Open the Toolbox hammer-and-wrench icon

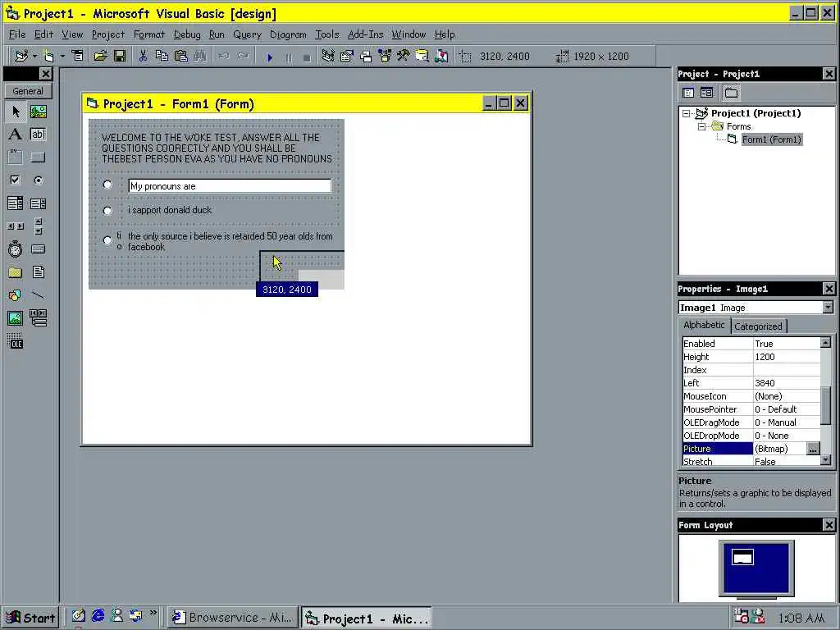pyautogui.click(x=404, y=56)
